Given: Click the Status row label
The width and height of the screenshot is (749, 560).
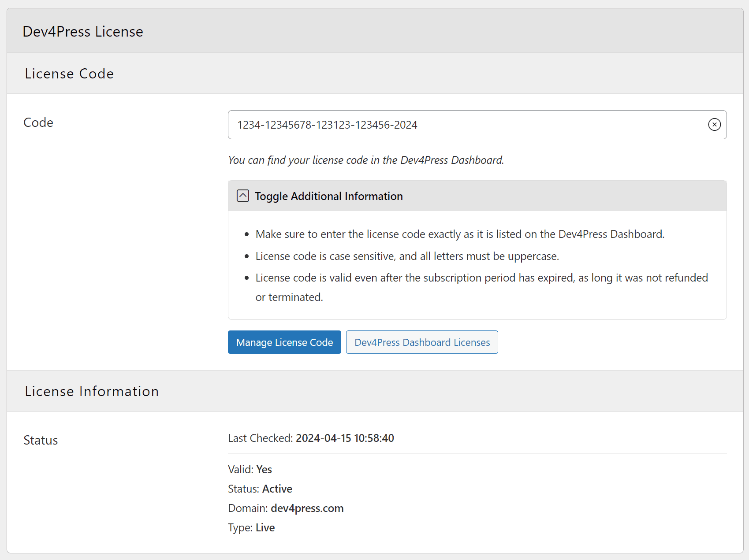Looking at the screenshot, I should click(41, 440).
